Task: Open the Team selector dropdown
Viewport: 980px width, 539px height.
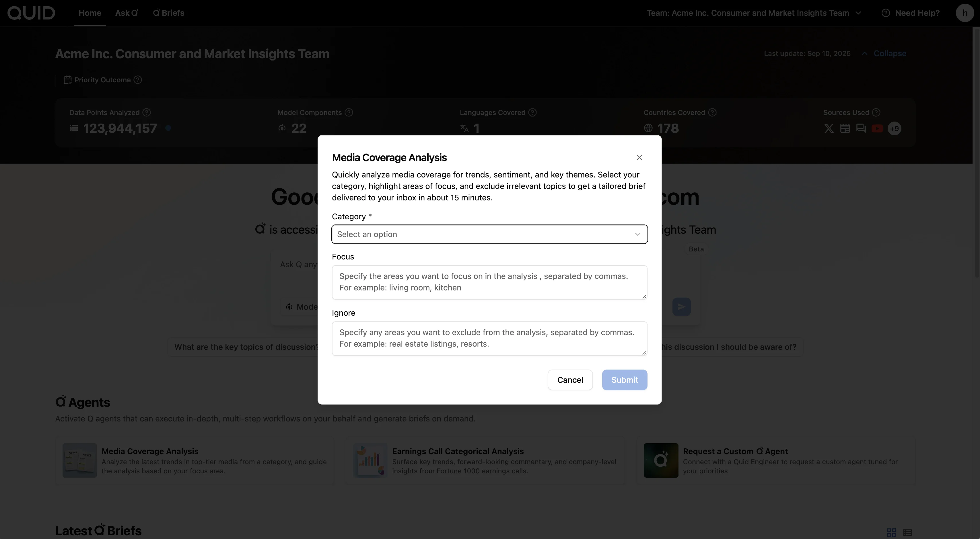Action: click(x=754, y=13)
